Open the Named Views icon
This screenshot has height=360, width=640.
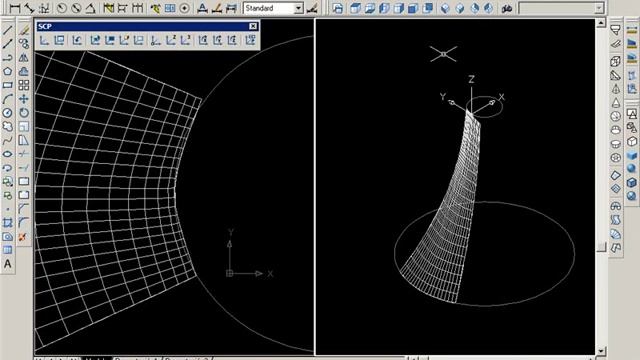[x=338, y=8]
